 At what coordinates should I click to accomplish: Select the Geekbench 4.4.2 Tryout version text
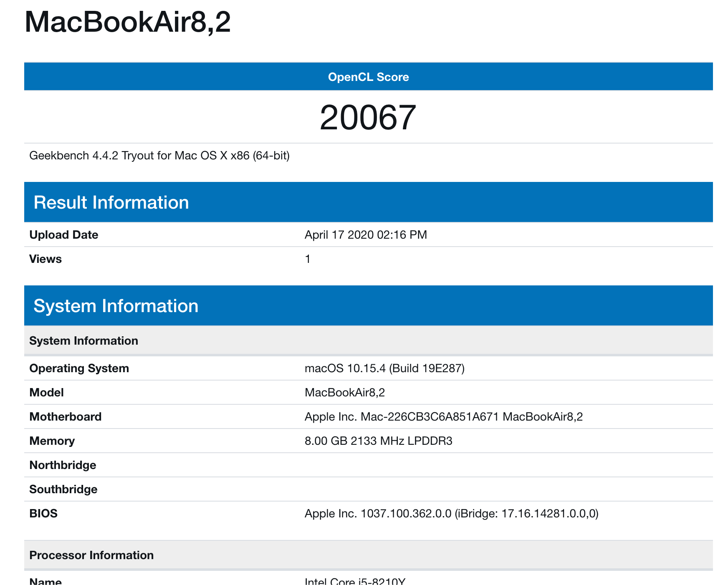pyautogui.click(x=159, y=155)
